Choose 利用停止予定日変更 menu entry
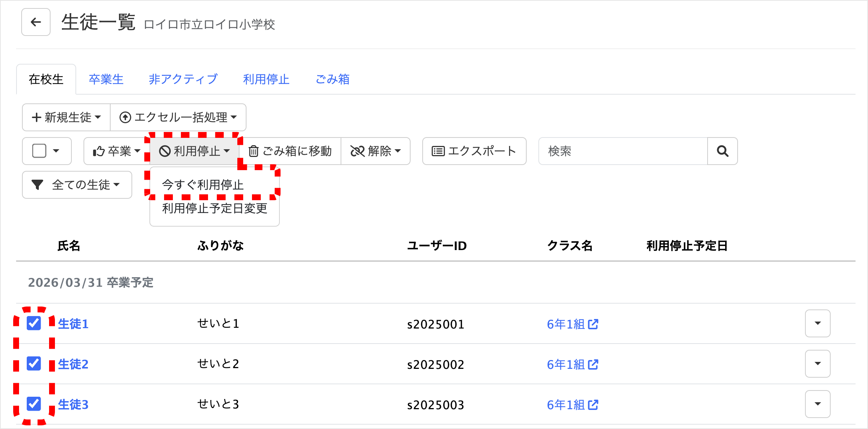This screenshot has width=868, height=429. pos(215,208)
